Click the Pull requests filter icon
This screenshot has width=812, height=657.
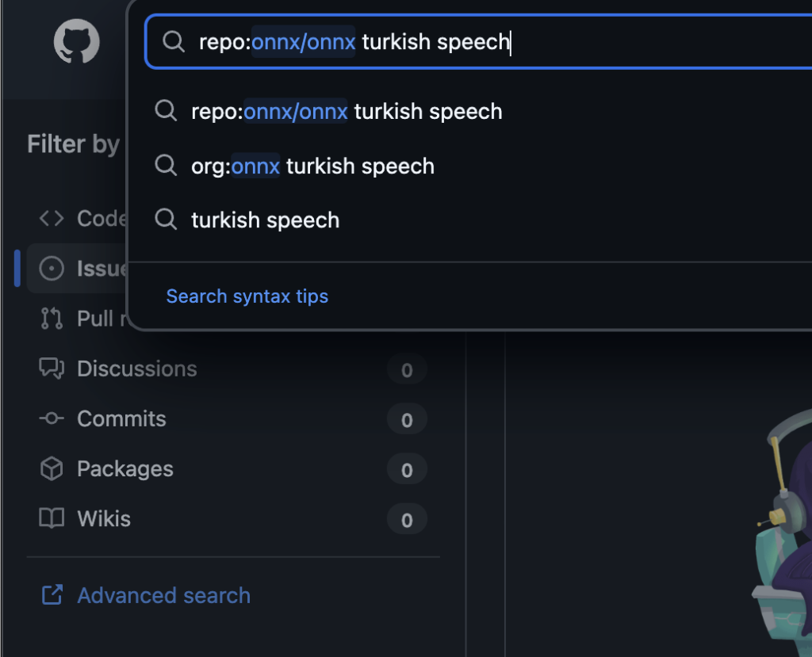click(52, 319)
